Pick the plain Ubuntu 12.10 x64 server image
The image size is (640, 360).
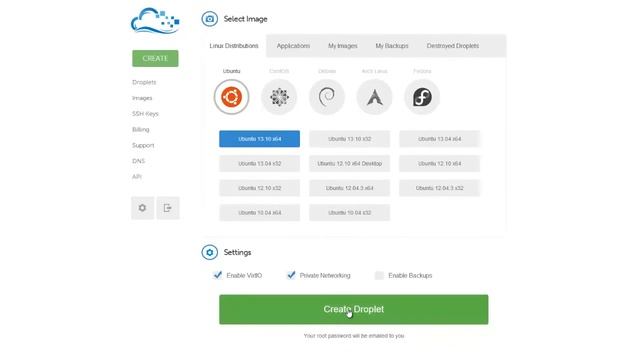coord(440,163)
